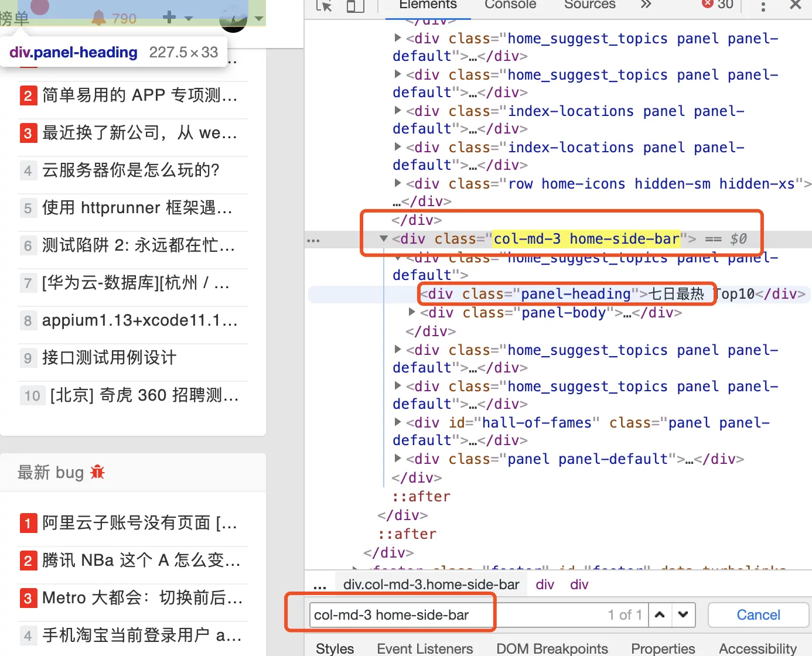The width and height of the screenshot is (812, 656).
Task: Open bug 阿里云子账号没有页面 […
Action: coord(140,522)
